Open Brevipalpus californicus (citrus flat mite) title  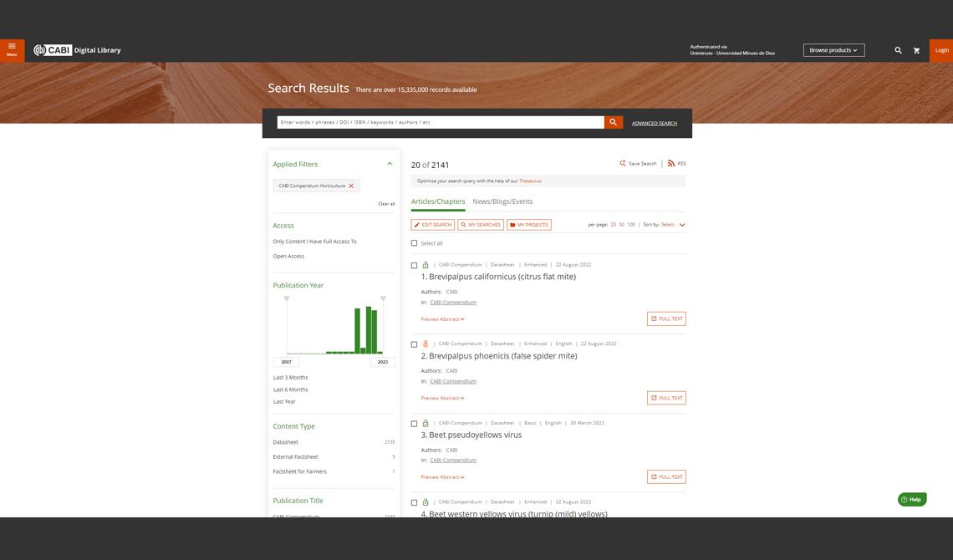tap(502, 277)
